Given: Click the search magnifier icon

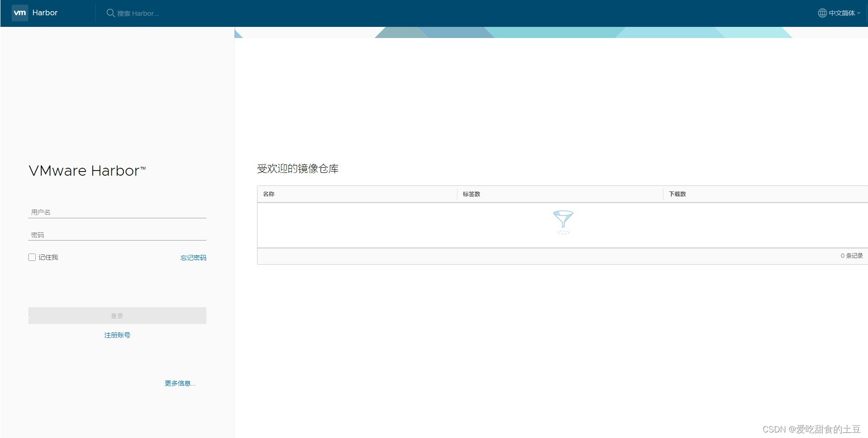Looking at the screenshot, I should 110,13.
